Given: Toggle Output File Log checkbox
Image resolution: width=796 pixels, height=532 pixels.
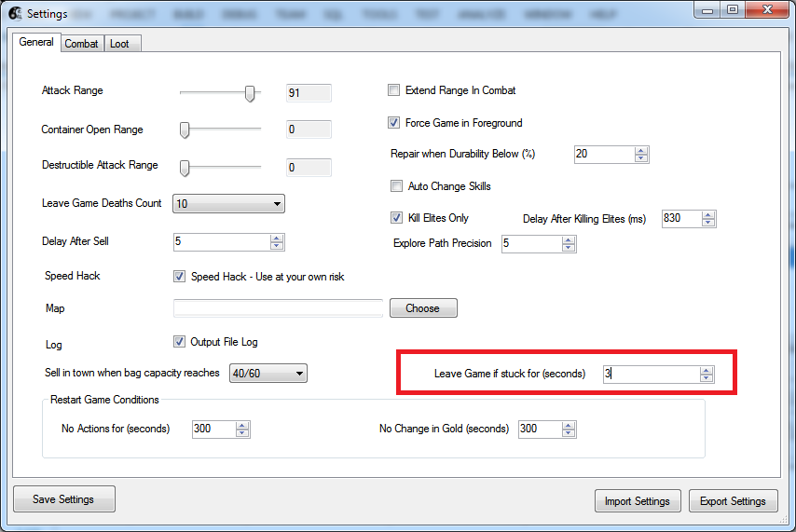Looking at the screenshot, I should (x=179, y=342).
